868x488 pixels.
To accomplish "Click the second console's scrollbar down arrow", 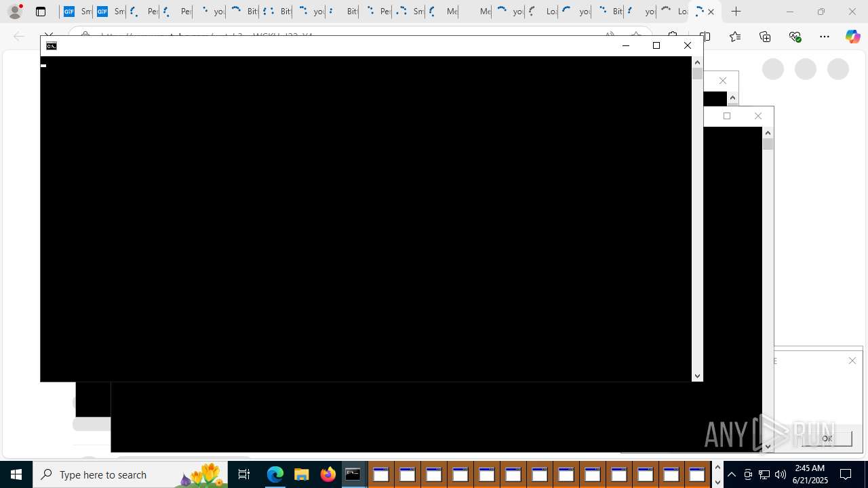I will [768, 447].
